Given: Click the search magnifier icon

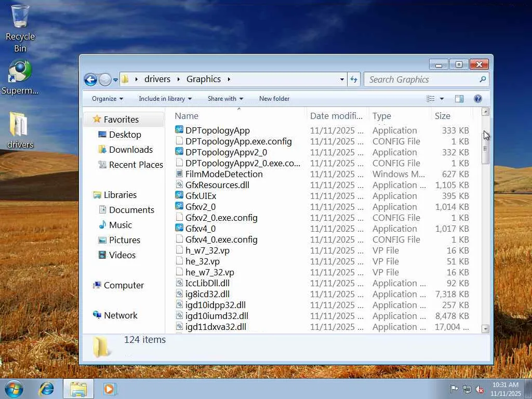Looking at the screenshot, I should [x=483, y=79].
